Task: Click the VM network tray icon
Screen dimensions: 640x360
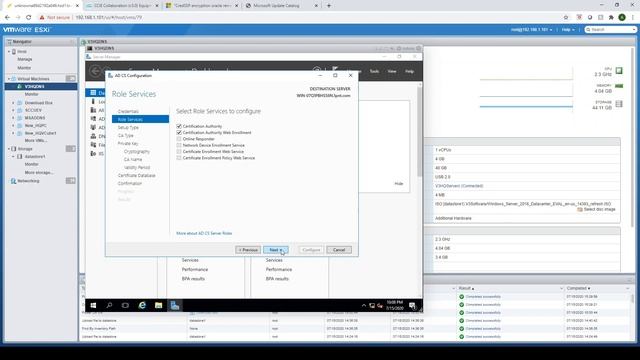Action: pyautogui.click(x=372, y=305)
